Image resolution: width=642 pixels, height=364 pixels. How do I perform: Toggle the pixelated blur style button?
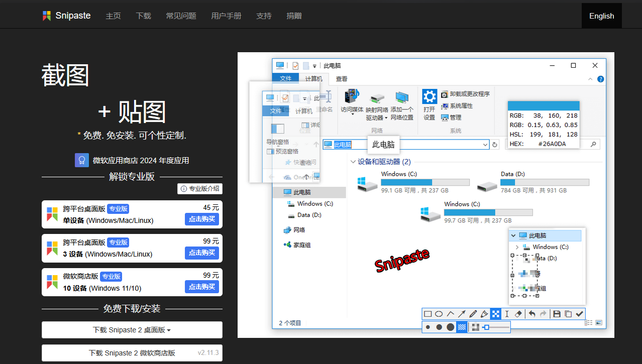pyautogui.click(x=475, y=327)
